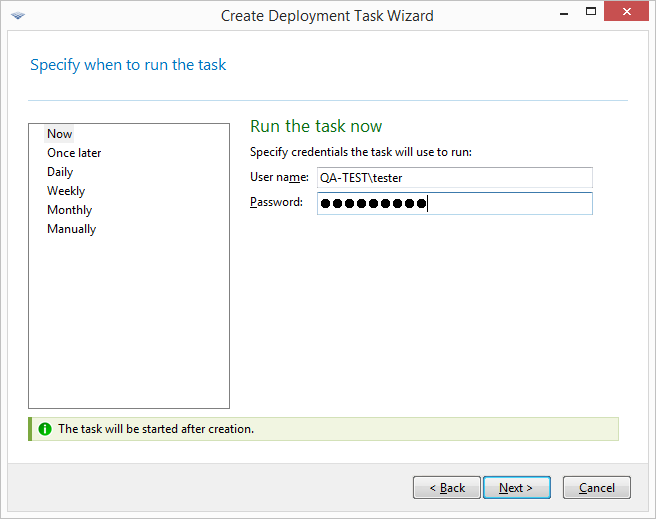Click the task will be started message
The height and width of the screenshot is (519, 656).
(156, 429)
